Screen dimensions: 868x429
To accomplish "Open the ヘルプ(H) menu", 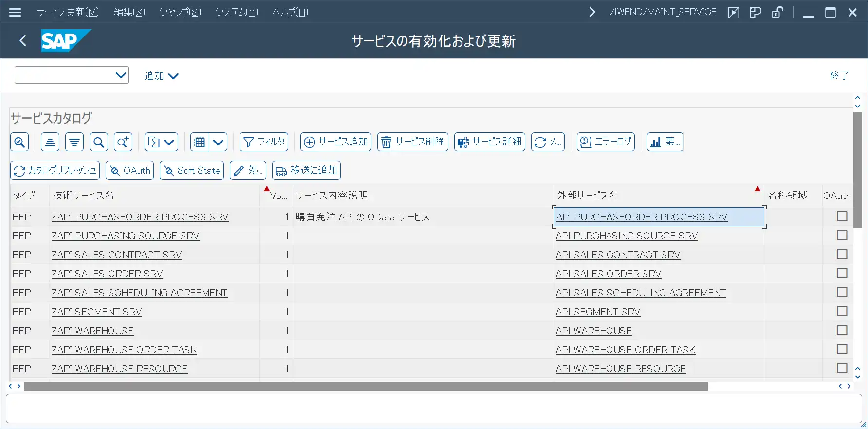I will pos(290,12).
